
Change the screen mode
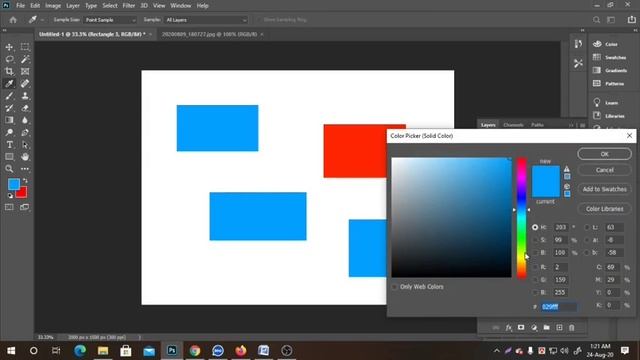click(25, 207)
